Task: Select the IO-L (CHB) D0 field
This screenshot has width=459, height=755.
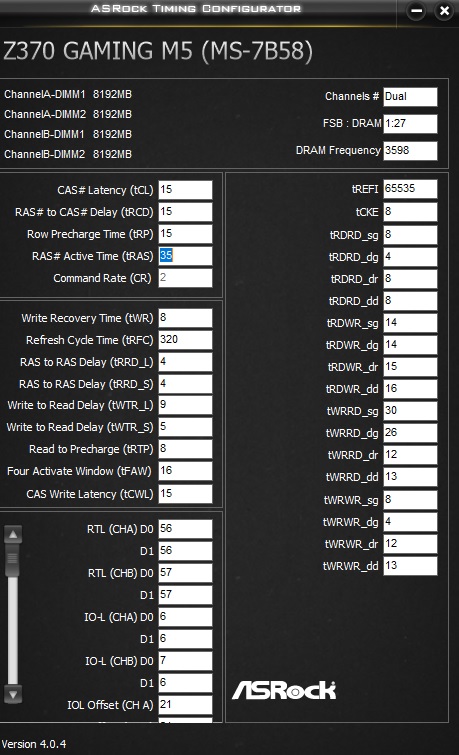Action: pyautogui.click(x=185, y=661)
